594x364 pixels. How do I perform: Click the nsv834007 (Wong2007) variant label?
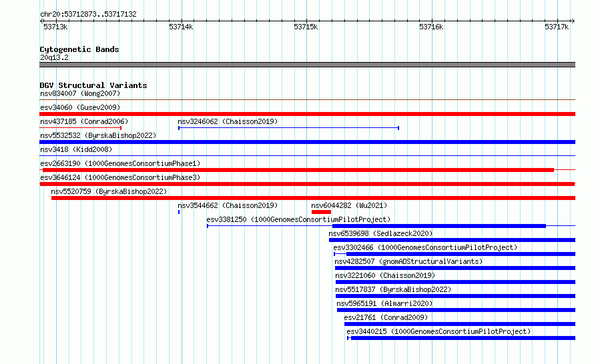click(x=80, y=93)
